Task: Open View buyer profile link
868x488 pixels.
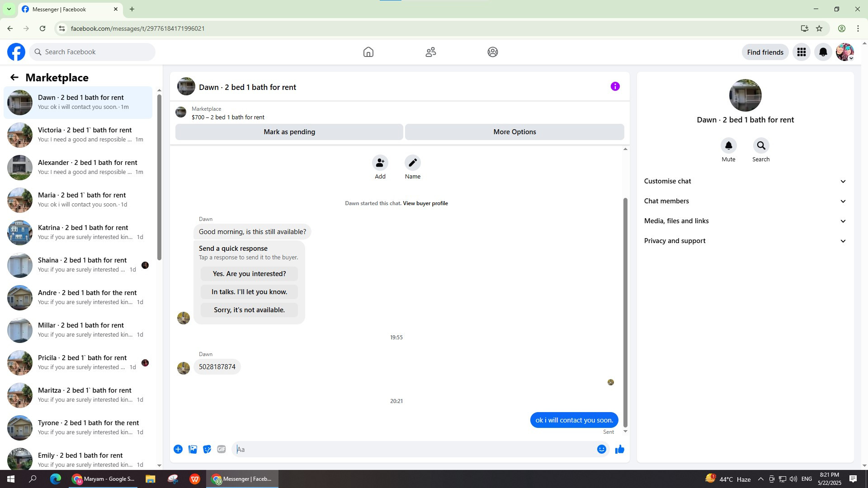Action: (x=425, y=203)
